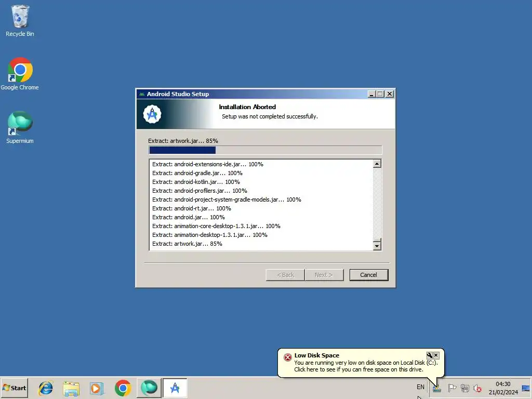Click 'Setup was not completed successfully' text

coord(270,116)
